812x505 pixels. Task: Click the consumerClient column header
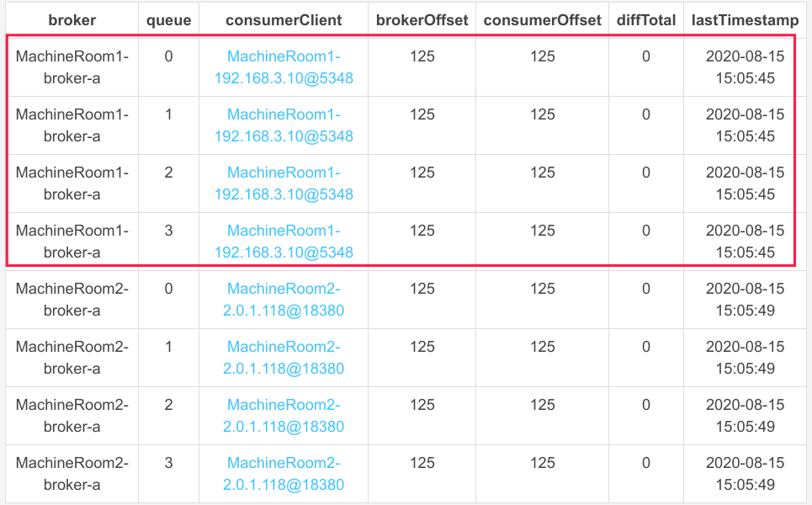pyautogui.click(x=284, y=19)
